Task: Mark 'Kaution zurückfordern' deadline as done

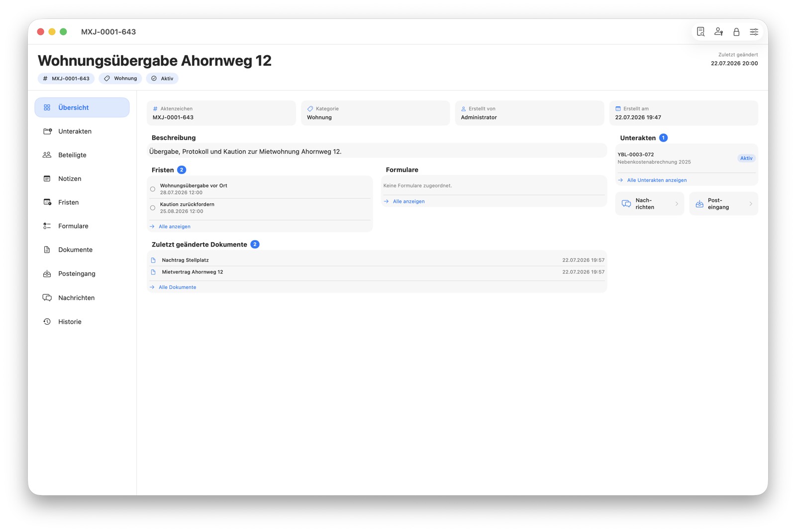Action: pyautogui.click(x=153, y=208)
